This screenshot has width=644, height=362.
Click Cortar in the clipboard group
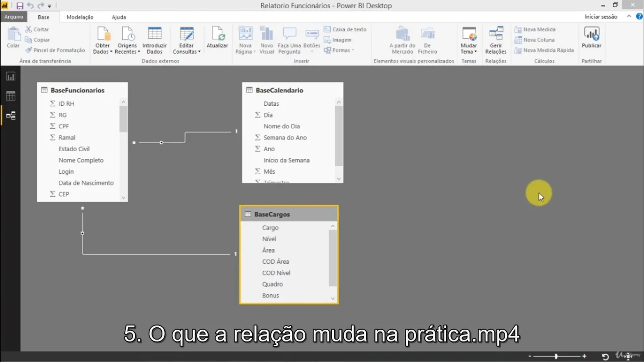(x=37, y=29)
